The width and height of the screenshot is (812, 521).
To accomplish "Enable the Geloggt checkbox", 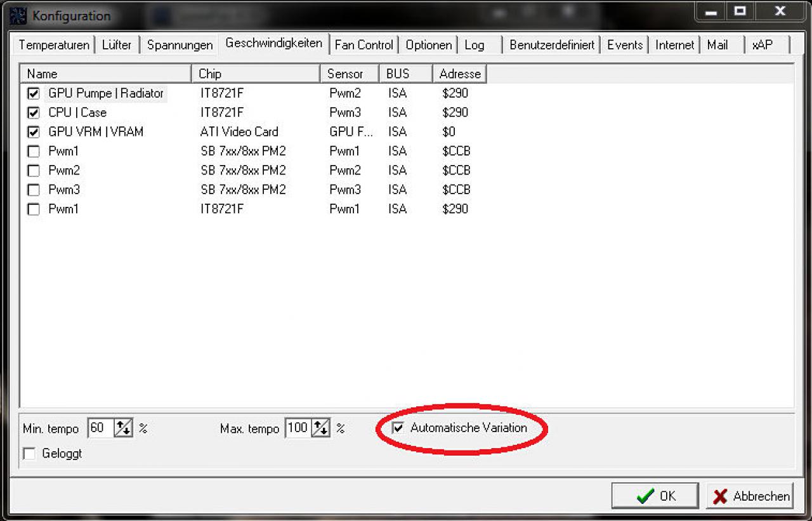I will click(29, 454).
